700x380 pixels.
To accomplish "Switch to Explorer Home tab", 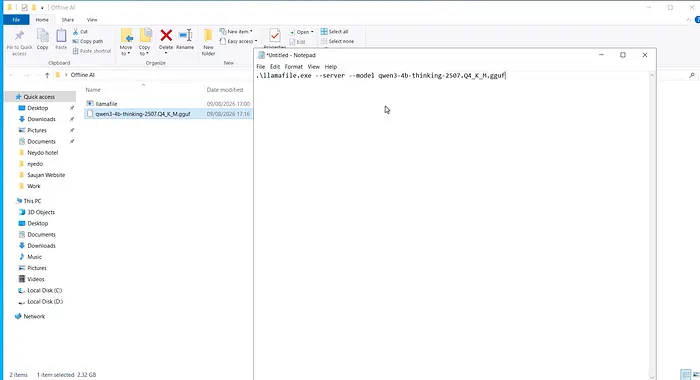I will pyautogui.click(x=42, y=20).
